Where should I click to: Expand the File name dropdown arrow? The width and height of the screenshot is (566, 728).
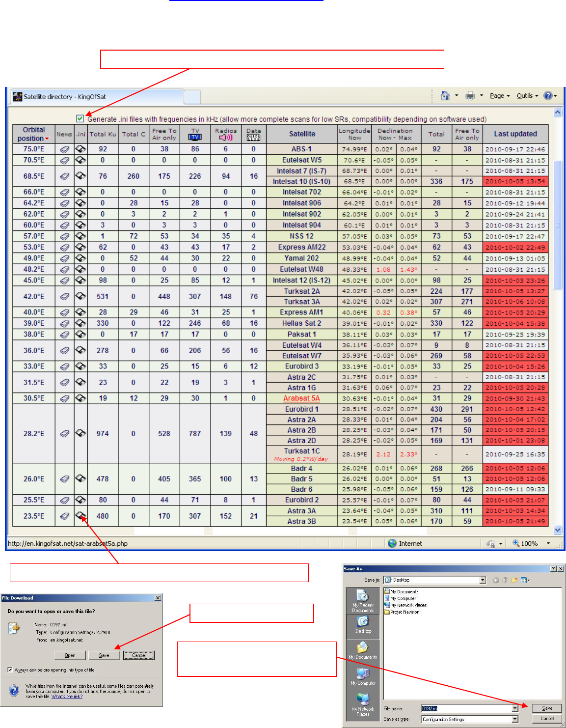515,708
